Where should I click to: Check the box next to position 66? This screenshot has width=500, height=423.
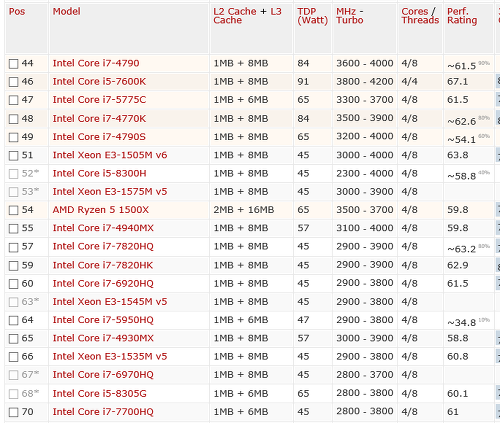point(13,357)
